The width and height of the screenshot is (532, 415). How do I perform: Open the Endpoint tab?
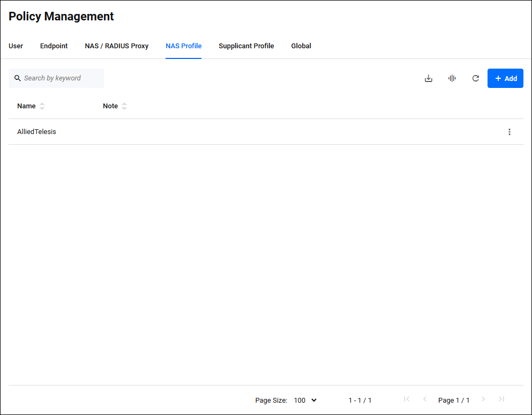coord(54,46)
